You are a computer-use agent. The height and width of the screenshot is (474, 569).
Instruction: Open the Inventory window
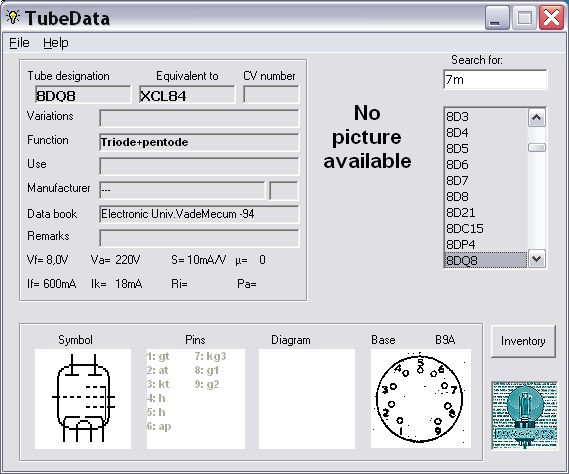(x=523, y=341)
